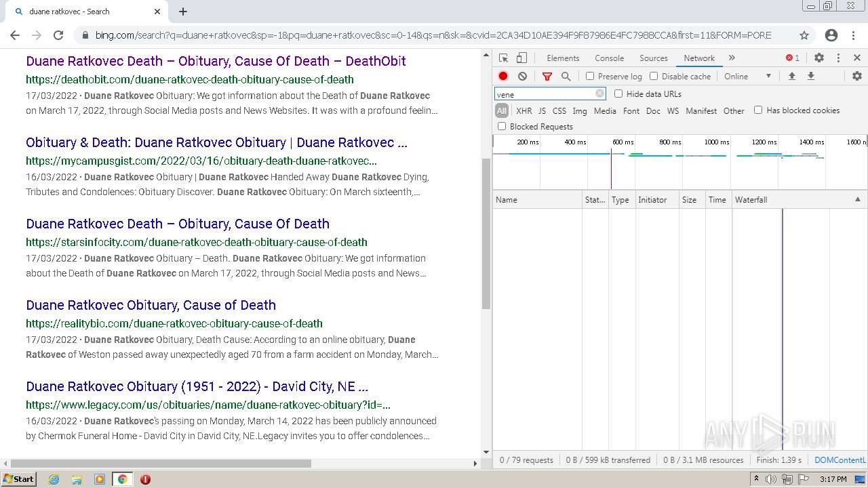Click the browser Back arrow

[15, 35]
